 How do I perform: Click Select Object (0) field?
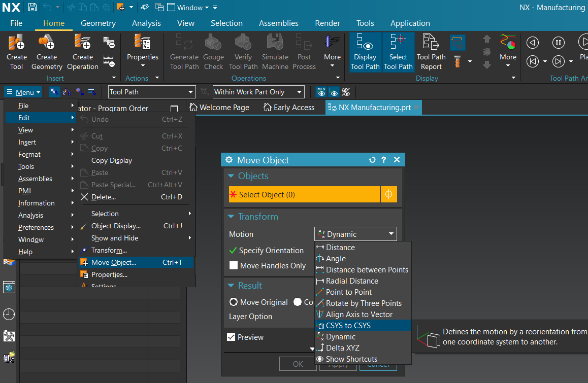304,194
